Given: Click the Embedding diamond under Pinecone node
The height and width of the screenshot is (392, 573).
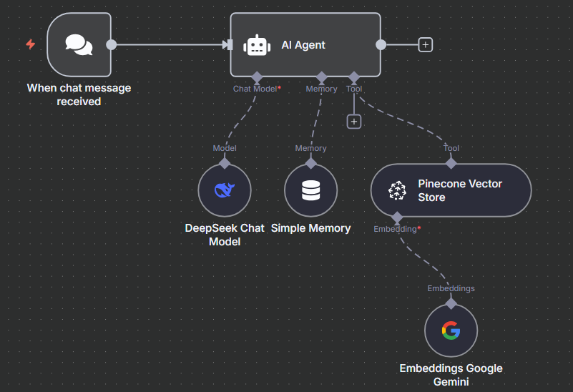Looking at the screenshot, I should pos(397,217).
